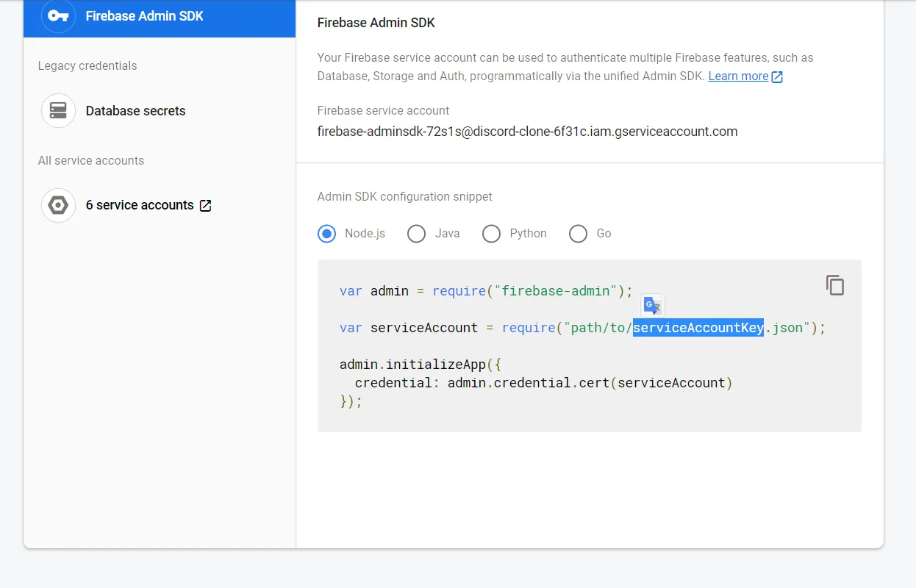The width and height of the screenshot is (916, 588).
Task: Click the All service accounts heading
Action: (x=91, y=161)
